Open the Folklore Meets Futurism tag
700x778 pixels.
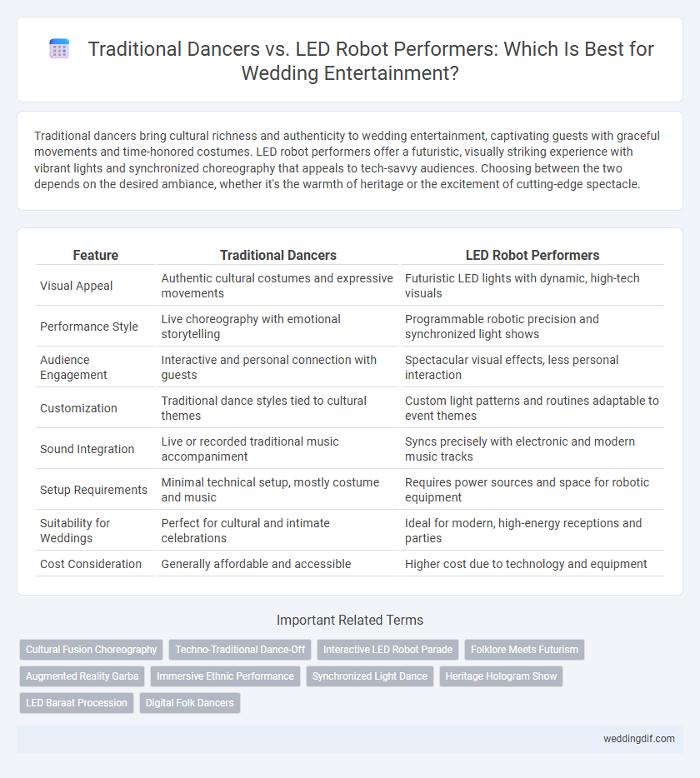point(524,650)
